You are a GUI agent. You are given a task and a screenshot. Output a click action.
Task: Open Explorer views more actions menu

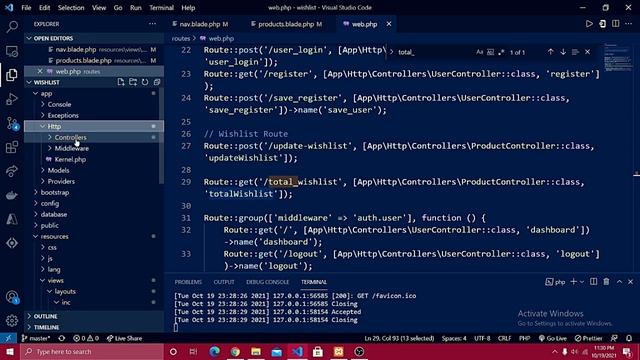point(152,24)
